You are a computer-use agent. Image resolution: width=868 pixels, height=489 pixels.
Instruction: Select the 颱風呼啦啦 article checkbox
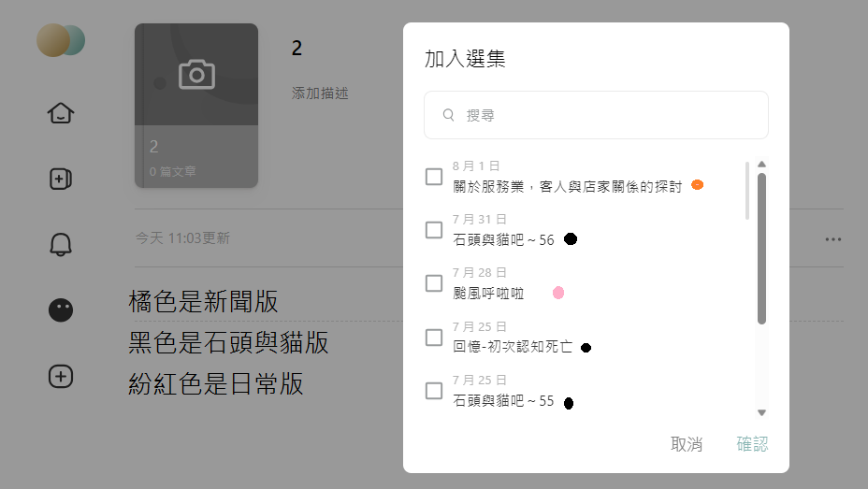pos(434,283)
